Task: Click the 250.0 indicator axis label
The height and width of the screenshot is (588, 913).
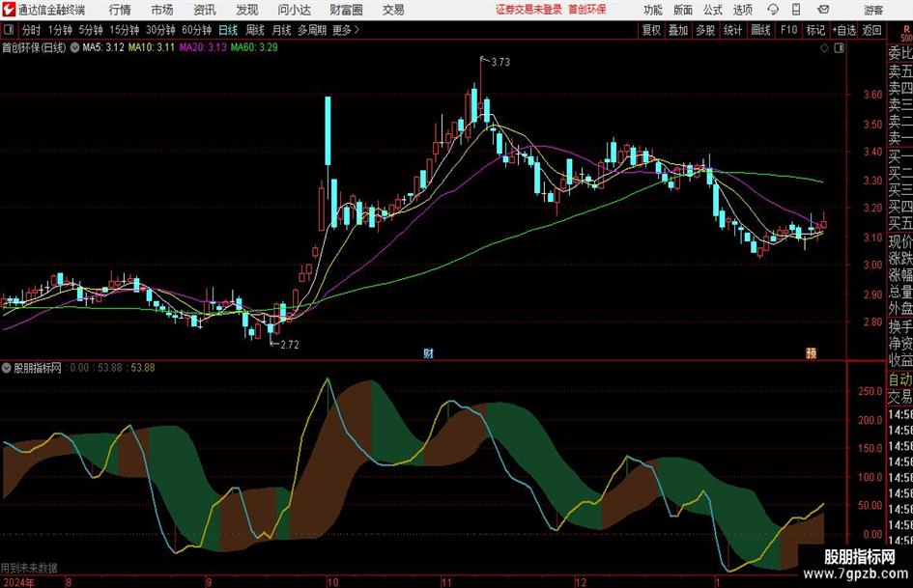Action: (x=870, y=392)
